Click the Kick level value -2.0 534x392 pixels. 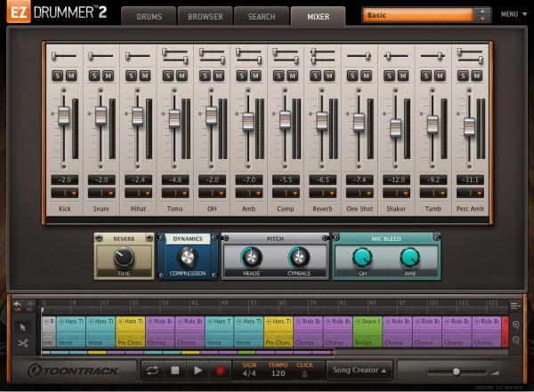65,180
